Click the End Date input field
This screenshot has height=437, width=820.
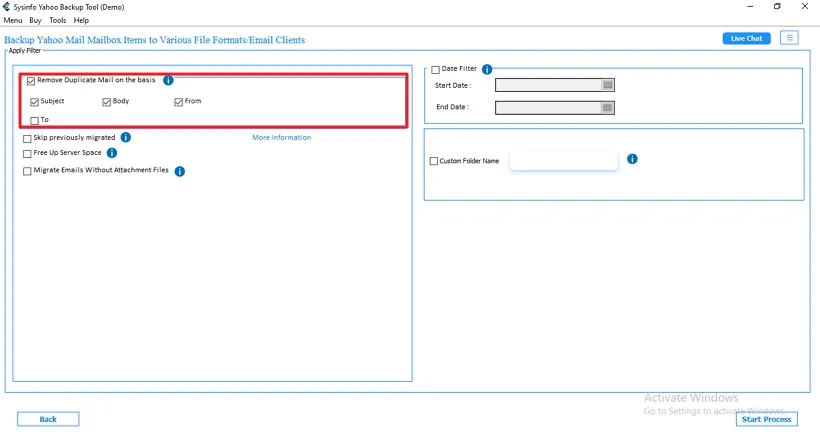point(554,108)
